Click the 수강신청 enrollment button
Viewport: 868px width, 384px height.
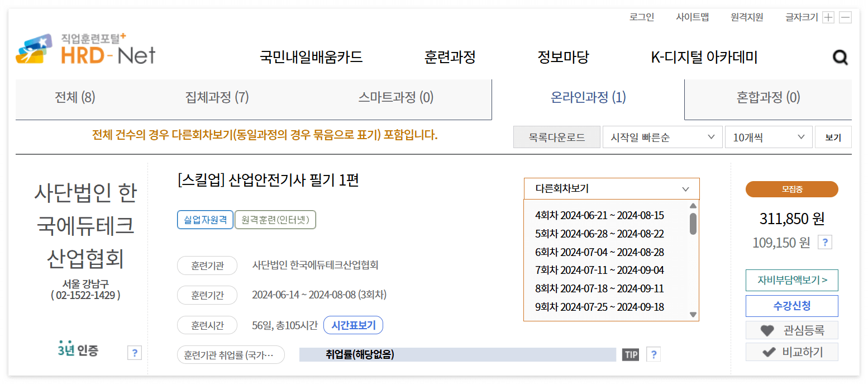point(791,306)
